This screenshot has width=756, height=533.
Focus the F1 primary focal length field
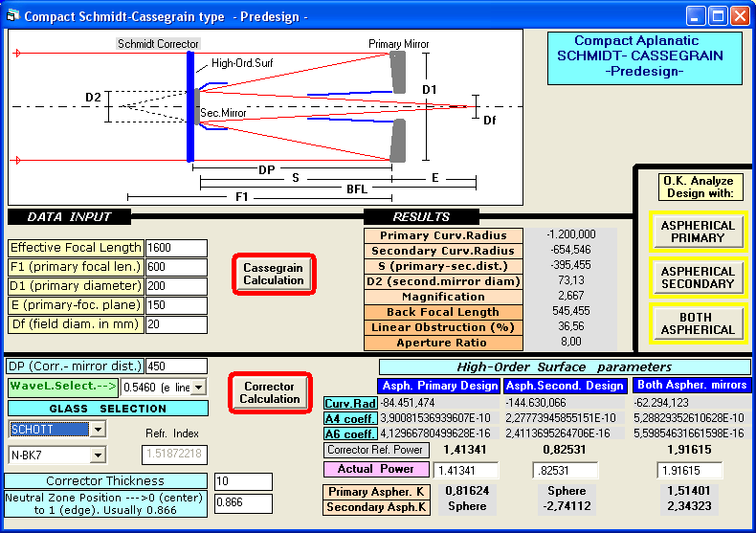(x=176, y=267)
